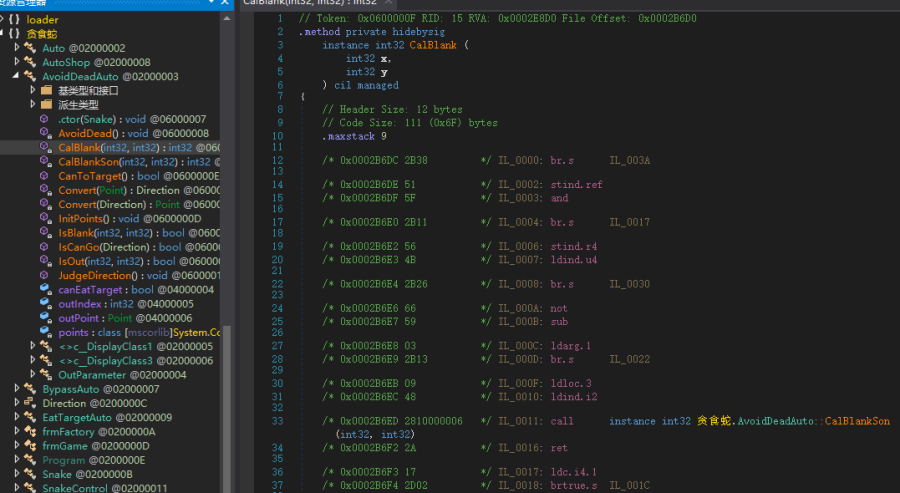The image size is (900, 493).
Task: Expand the AutoShop @02000008 class
Action: coord(17,61)
